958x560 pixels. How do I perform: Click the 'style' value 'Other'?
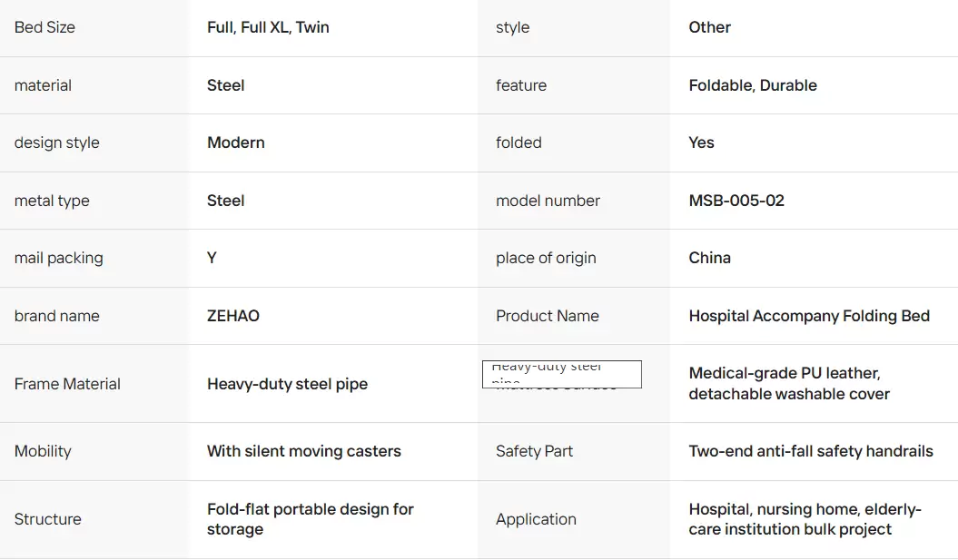point(709,27)
